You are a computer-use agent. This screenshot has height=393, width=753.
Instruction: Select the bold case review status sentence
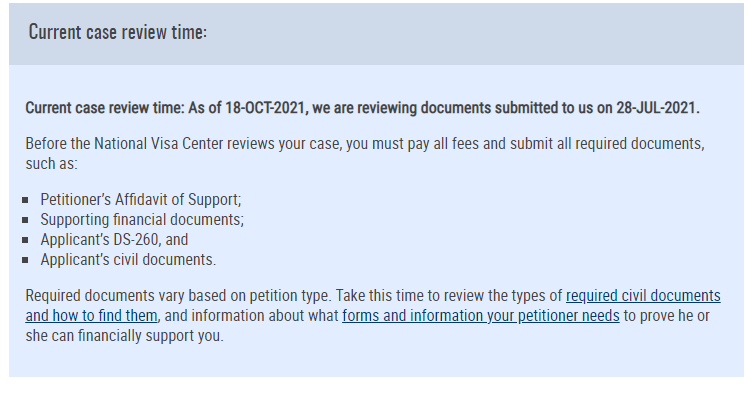pyautogui.click(x=363, y=108)
